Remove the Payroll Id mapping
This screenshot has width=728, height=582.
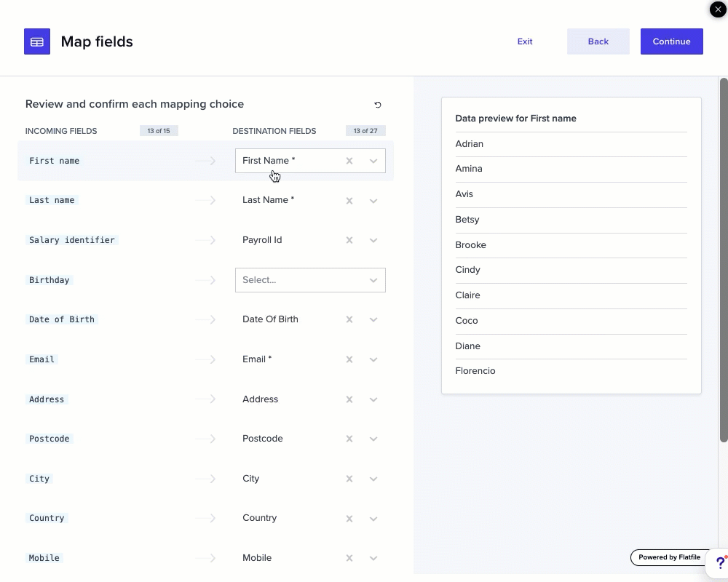click(349, 240)
